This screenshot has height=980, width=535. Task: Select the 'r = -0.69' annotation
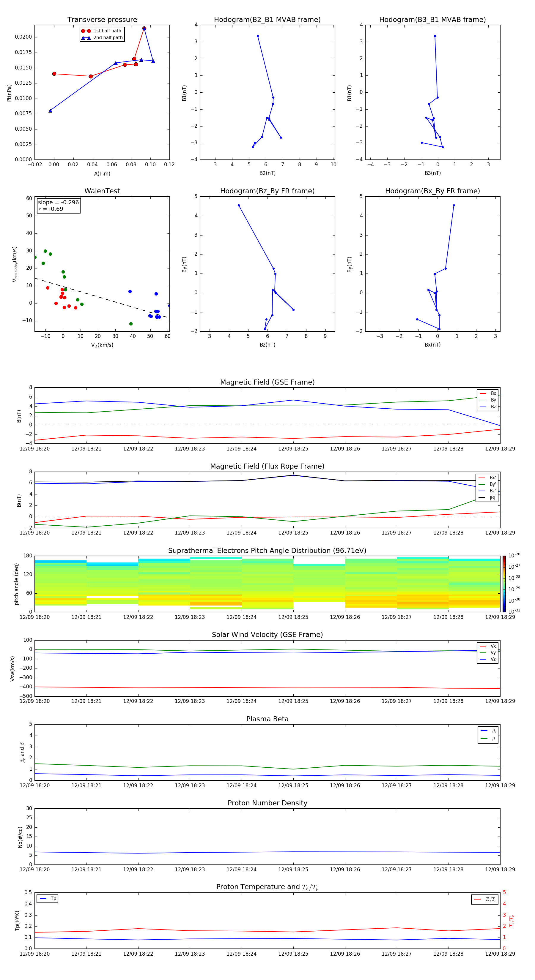pyautogui.click(x=51, y=209)
